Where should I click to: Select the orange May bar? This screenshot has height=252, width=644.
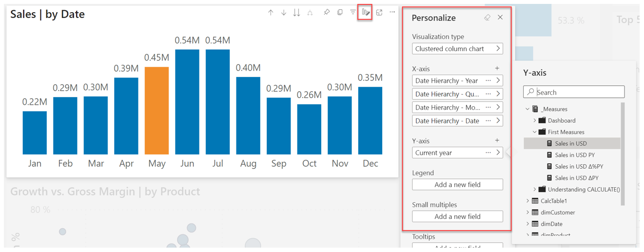(x=156, y=111)
